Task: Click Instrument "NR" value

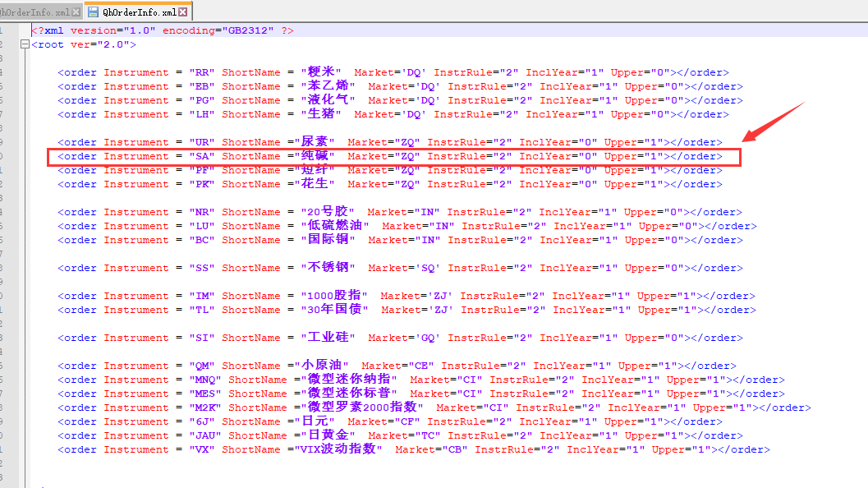Action: [201, 212]
